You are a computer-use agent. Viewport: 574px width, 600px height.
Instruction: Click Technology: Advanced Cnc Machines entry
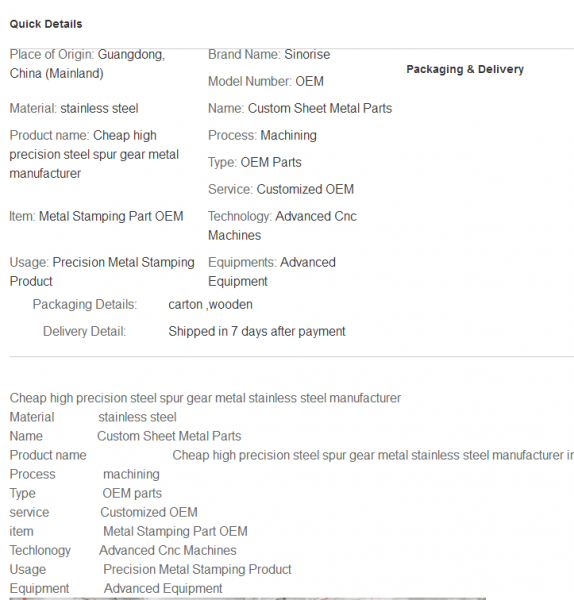pos(282,226)
